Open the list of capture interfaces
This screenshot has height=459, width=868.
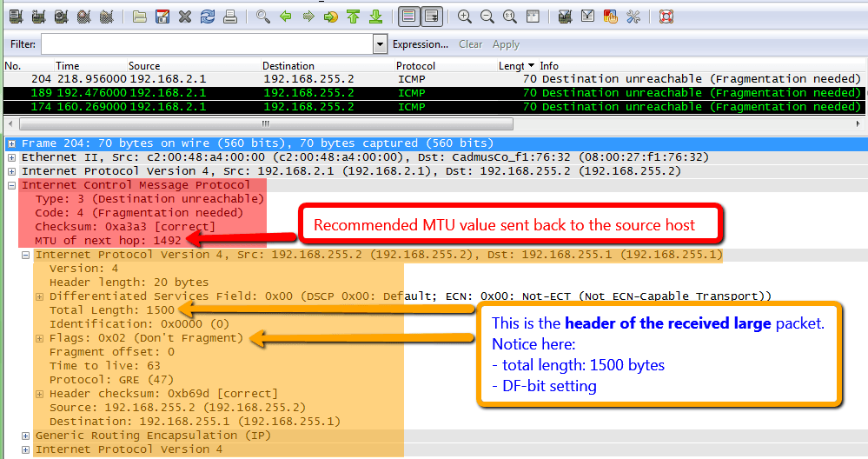pos(16,17)
